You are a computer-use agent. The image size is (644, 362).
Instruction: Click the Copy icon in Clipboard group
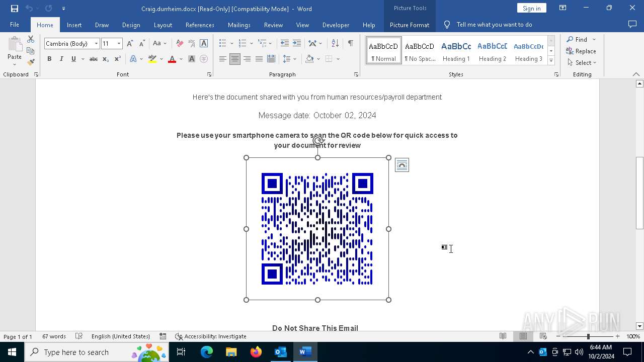tap(31, 51)
